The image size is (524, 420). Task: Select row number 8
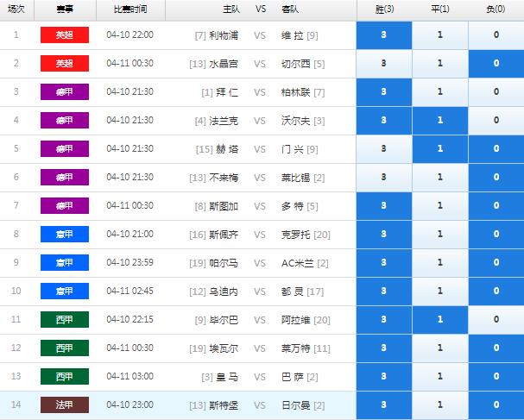(x=16, y=234)
